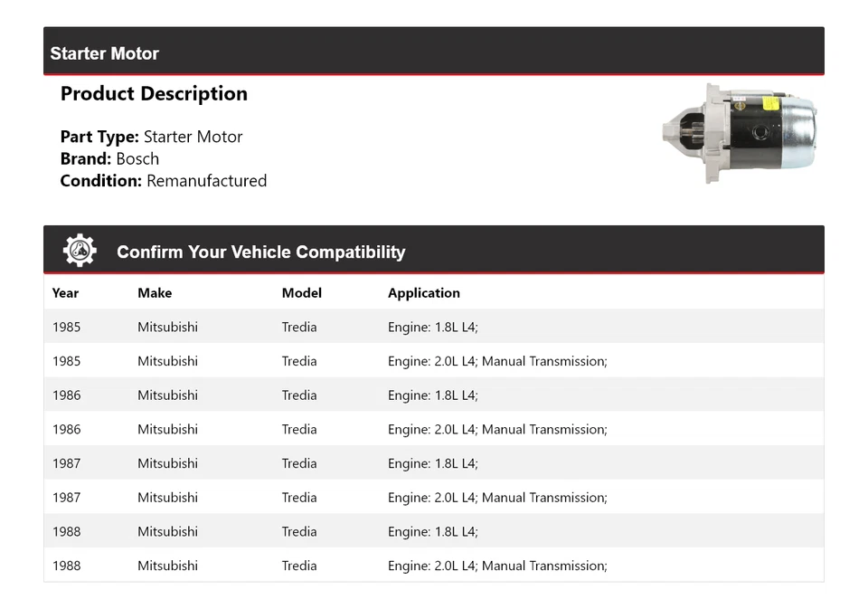Screen dimensions: 868x609
Task: Select the 1985 Tredia 1.8L L4 row
Action: pyautogui.click(x=433, y=327)
